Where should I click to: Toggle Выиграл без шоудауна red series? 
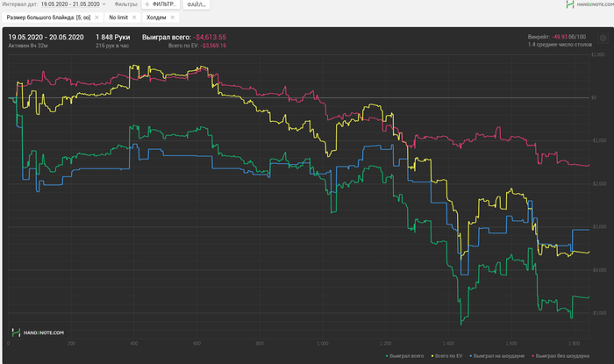(560, 356)
